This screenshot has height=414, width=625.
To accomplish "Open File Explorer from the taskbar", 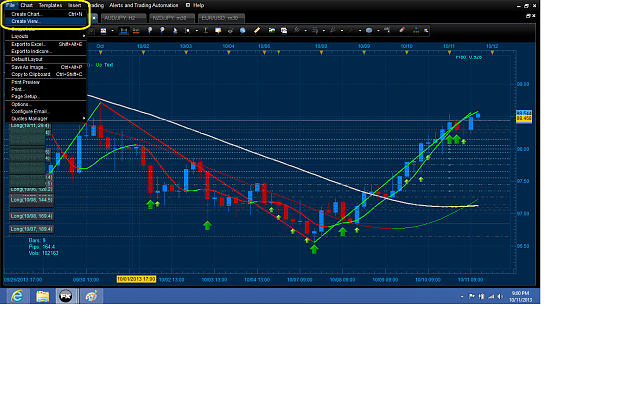I will (x=42, y=296).
